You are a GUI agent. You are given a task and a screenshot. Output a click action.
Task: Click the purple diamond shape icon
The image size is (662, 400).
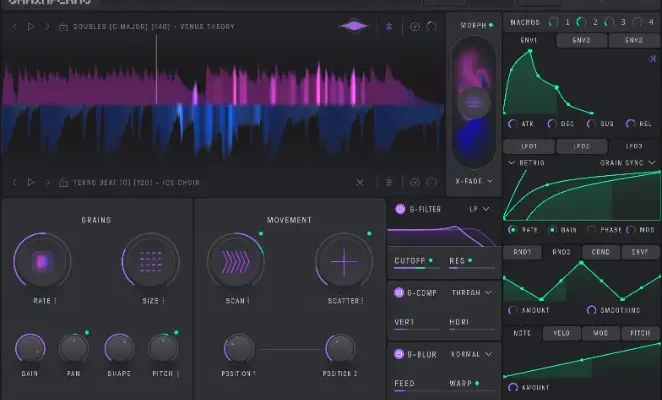tap(353, 26)
